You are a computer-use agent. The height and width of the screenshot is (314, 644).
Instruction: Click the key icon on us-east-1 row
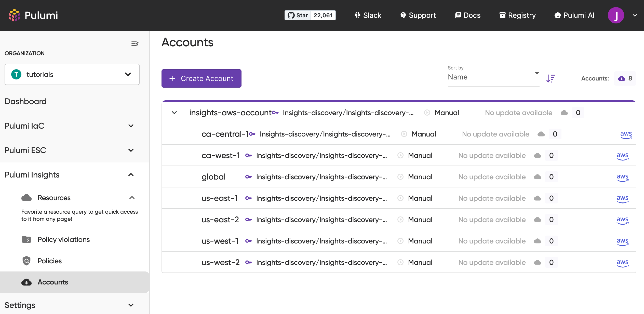[x=249, y=198]
